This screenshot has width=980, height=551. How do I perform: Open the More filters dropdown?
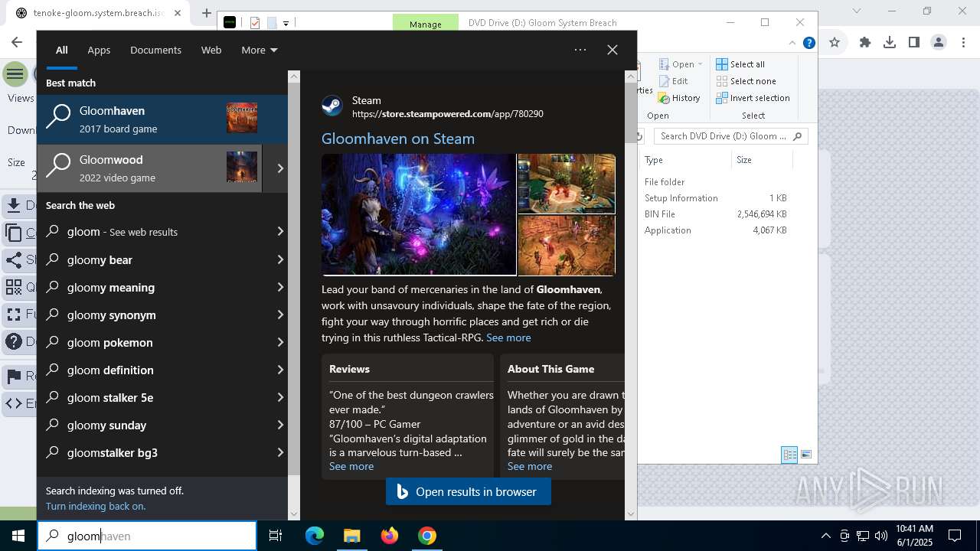259,50
